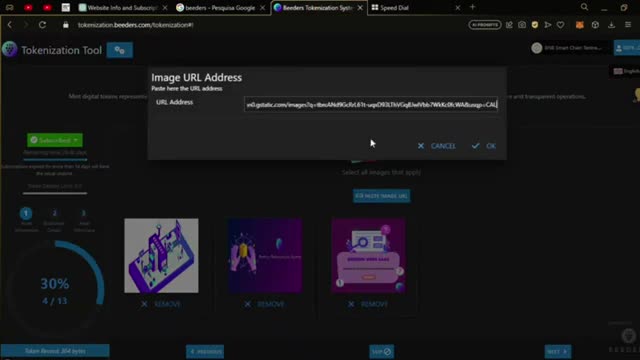Select step 2 in the progress stepper

pos(54,213)
